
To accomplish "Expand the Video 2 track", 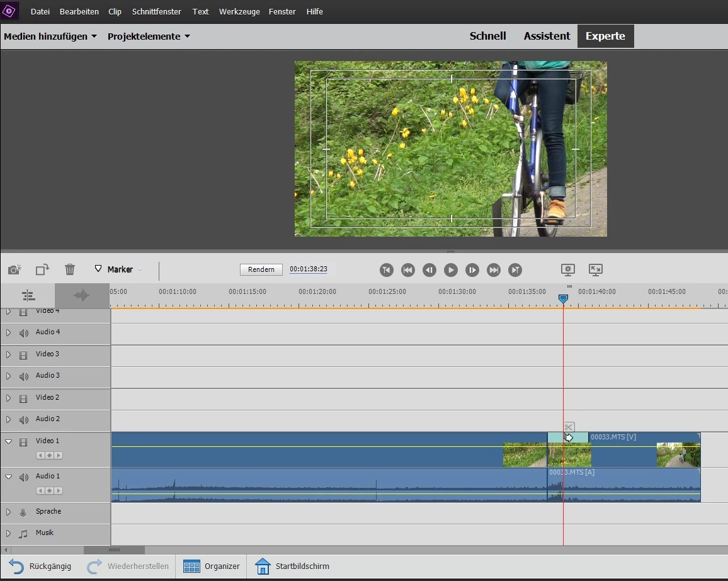I will (9, 398).
